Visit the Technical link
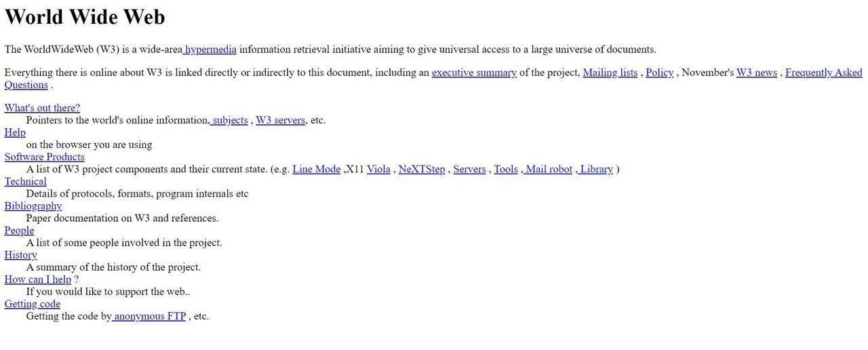Viewport: 868px width, 350px height. (26, 181)
